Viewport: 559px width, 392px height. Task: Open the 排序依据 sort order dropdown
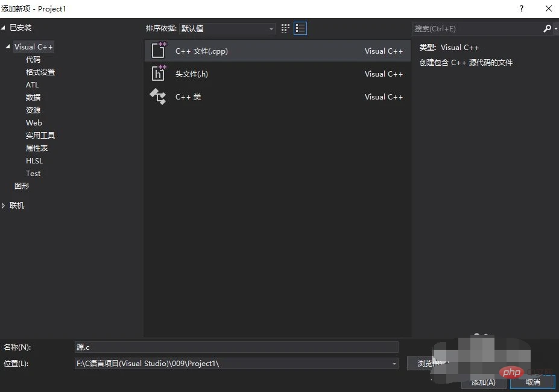tap(272, 28)
